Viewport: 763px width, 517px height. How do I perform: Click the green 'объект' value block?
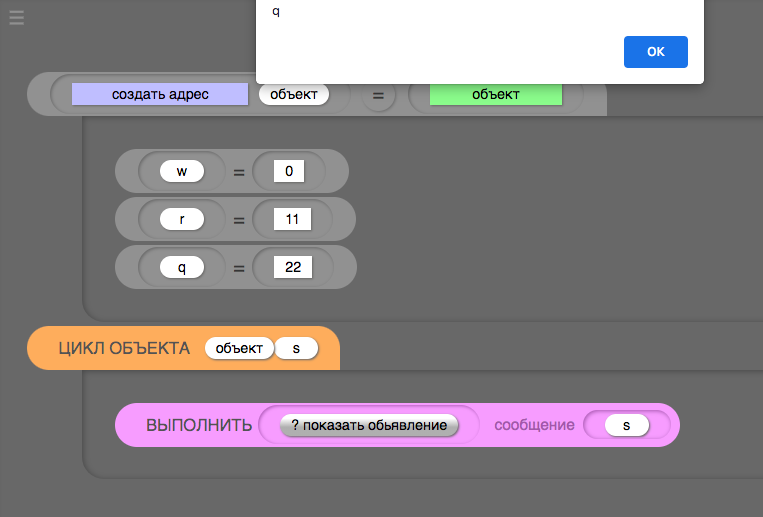tap(495, 94)
